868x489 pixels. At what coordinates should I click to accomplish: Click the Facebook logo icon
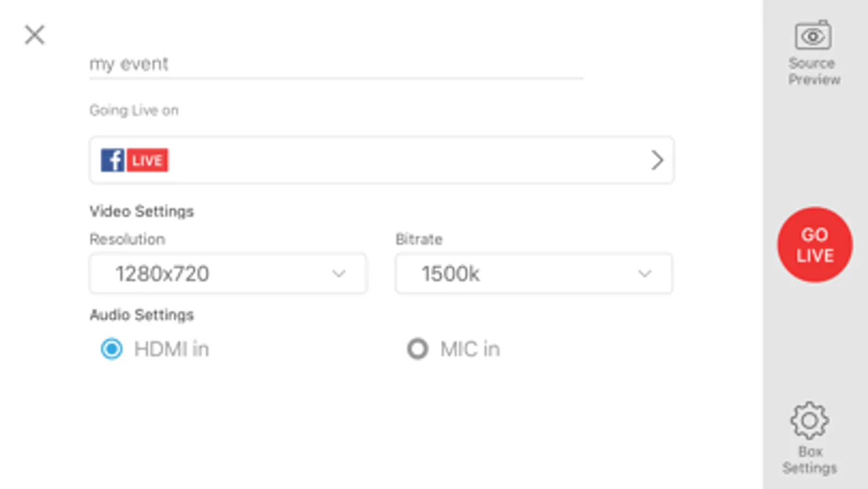click(112, 160)
